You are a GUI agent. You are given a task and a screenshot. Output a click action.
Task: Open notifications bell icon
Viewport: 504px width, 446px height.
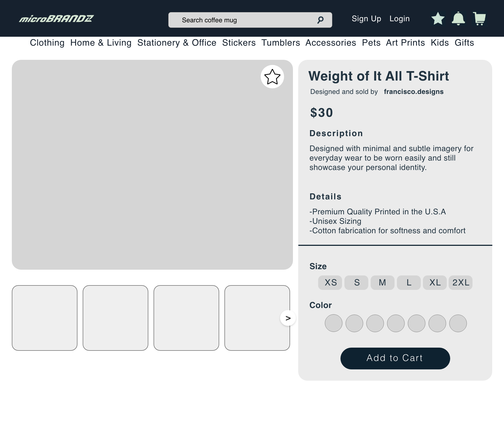click(458, 19)
